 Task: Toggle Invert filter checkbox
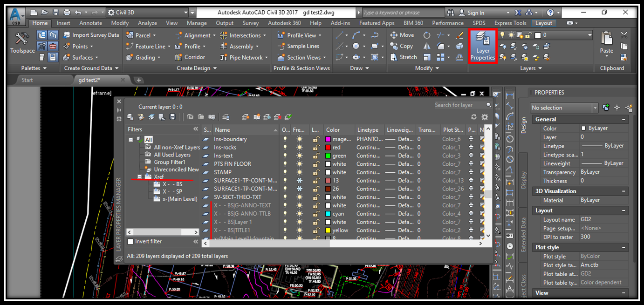click(130, 242)
